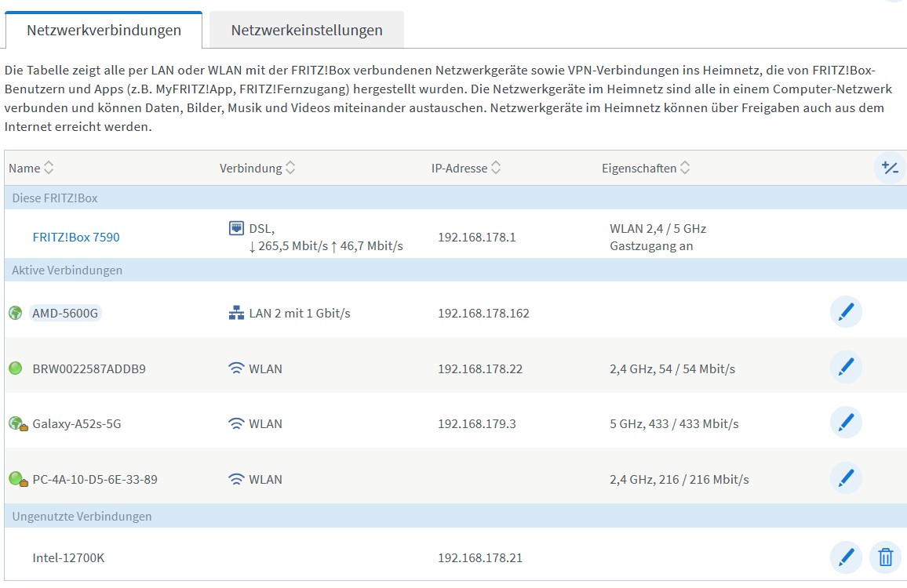Screen dimensions: 907x588
Task: Sort the table by Name column
Action: (x=31, y=169)
